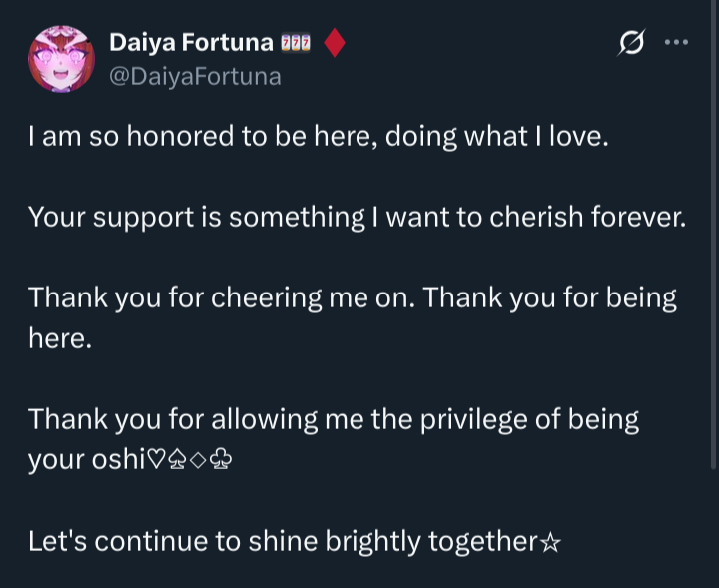
Task: Click the @DaiyaFortuna handle
Action: (x=195, y=76)
